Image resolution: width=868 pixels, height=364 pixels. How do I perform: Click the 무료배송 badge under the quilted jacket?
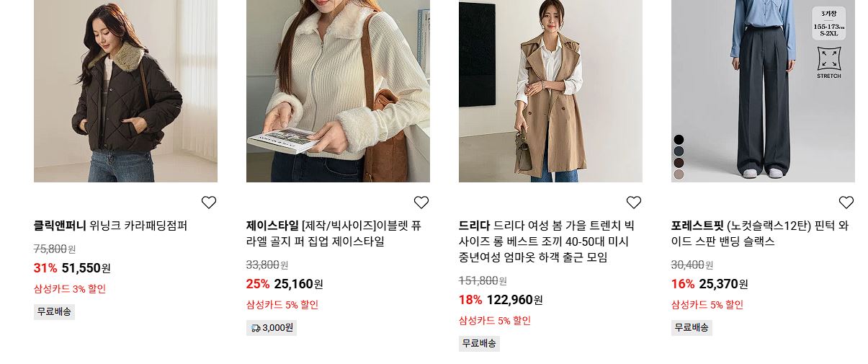[54, 312]
